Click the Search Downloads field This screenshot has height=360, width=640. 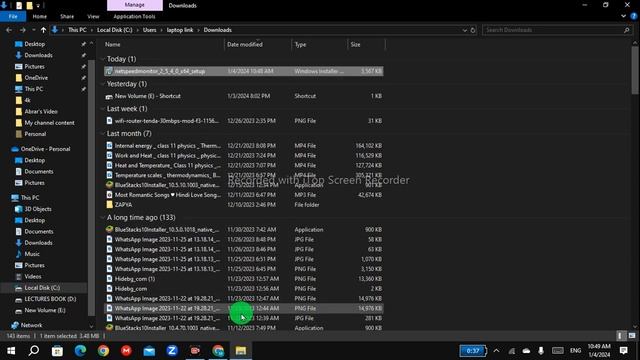coord(557,30)
